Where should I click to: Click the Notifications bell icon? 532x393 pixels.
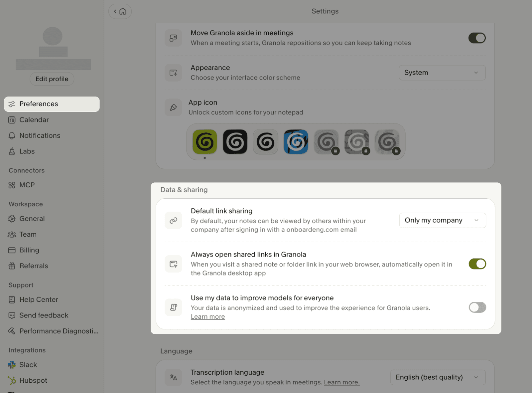click(x=12, y=135)
